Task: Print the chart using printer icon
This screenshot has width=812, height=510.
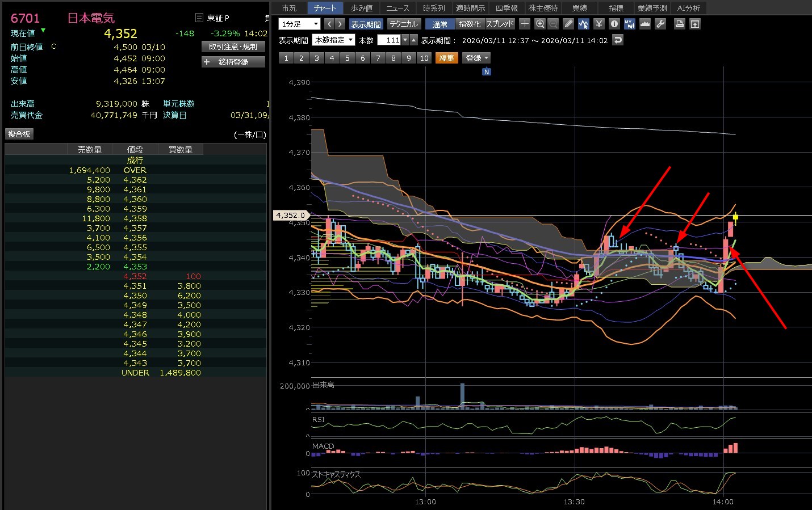Action: pos(679,24)
